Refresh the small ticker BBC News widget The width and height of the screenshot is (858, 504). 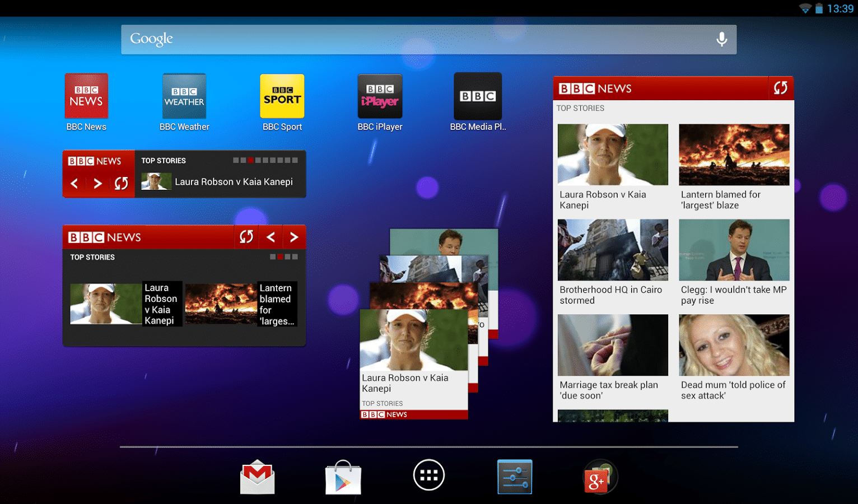tap(121, 183)
